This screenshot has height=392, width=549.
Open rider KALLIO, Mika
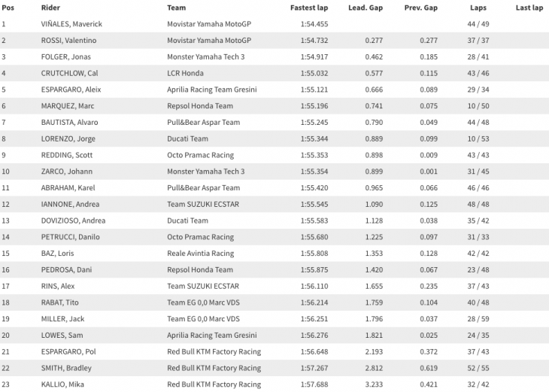64,384
